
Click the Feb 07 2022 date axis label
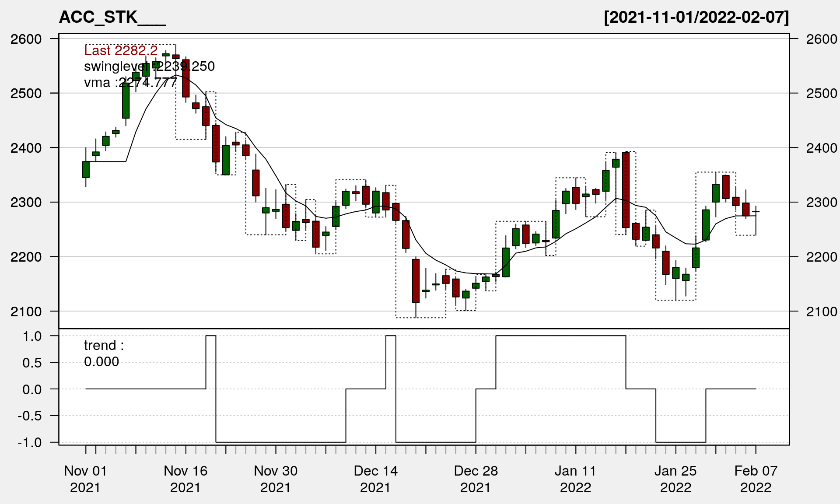click(x=756, y=479)
